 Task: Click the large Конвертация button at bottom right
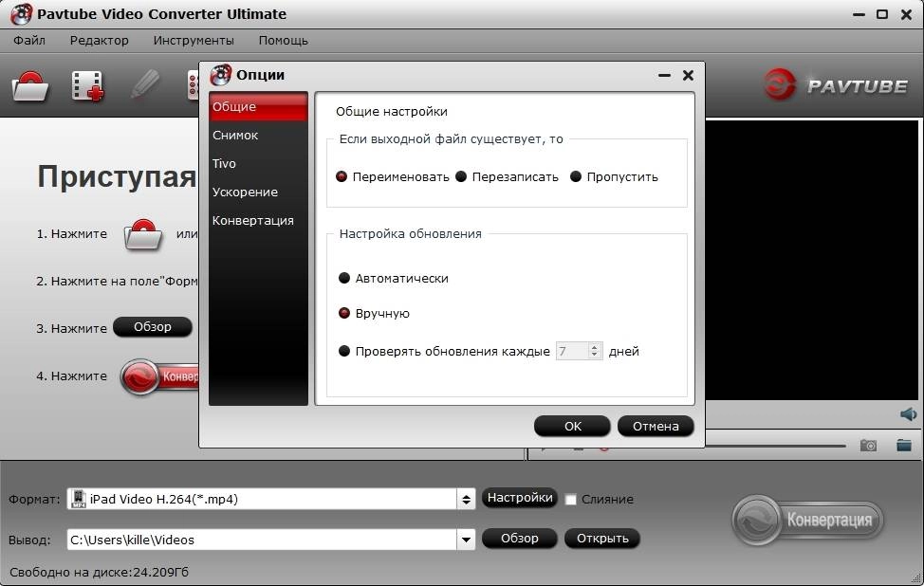(x=808, y=520)
